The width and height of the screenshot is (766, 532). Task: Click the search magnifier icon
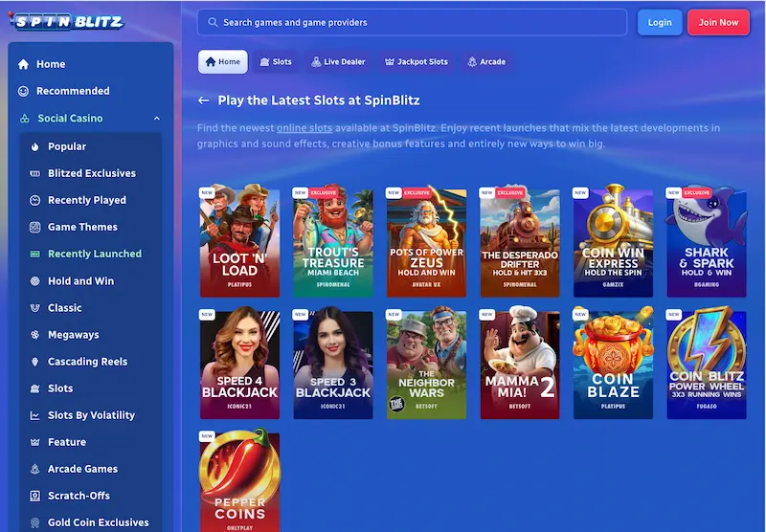(213, 22)
